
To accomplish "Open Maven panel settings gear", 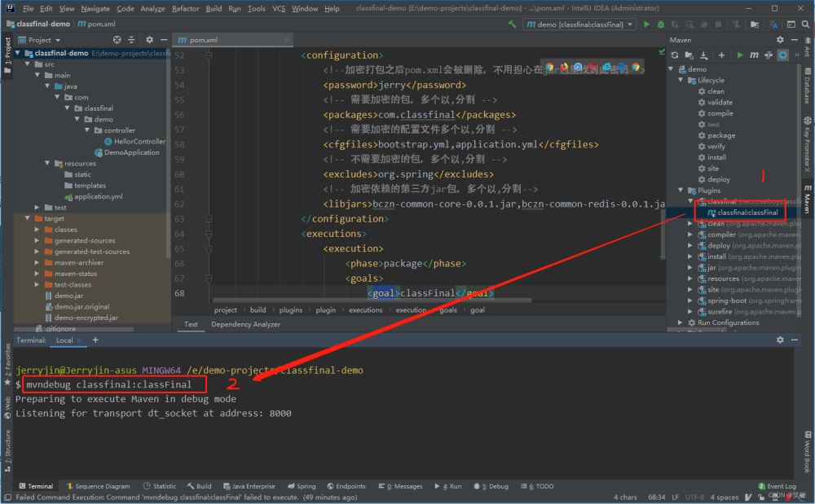I will pyautogui.click(x=780, y=40).
